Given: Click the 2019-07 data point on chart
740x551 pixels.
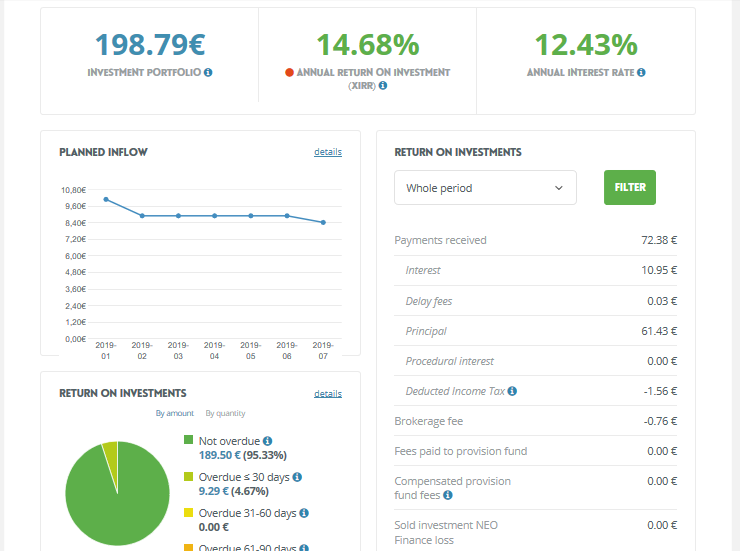Looking at the screenshot, I should tap(323, 222).
